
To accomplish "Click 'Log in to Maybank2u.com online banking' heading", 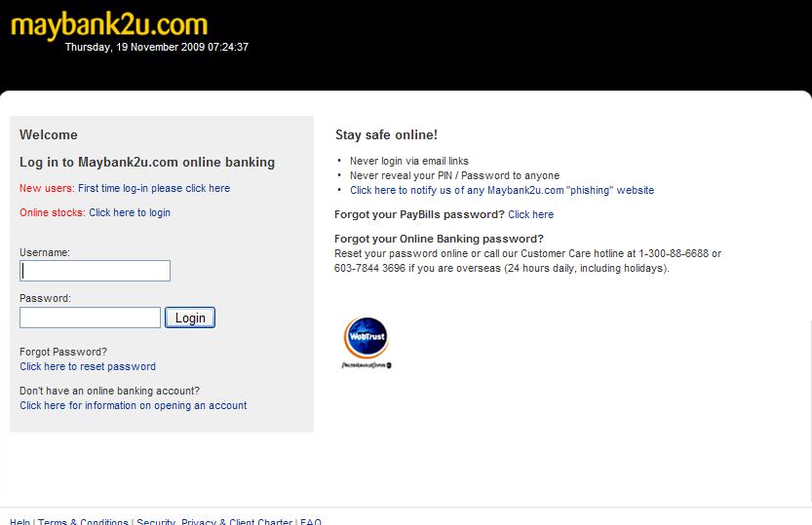I will [x=147, y=163].
